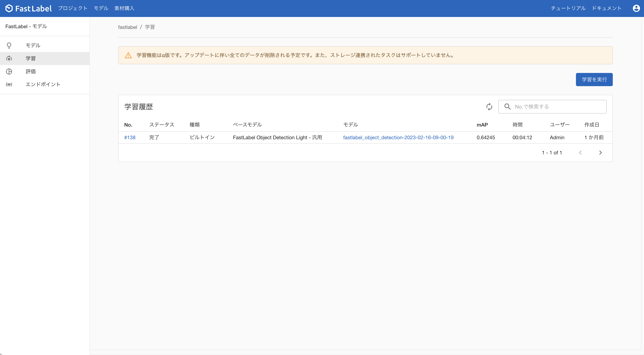Open 素材購入 in top navigation
The width and height of the screenshot is (644, 355).
point(124,8)
